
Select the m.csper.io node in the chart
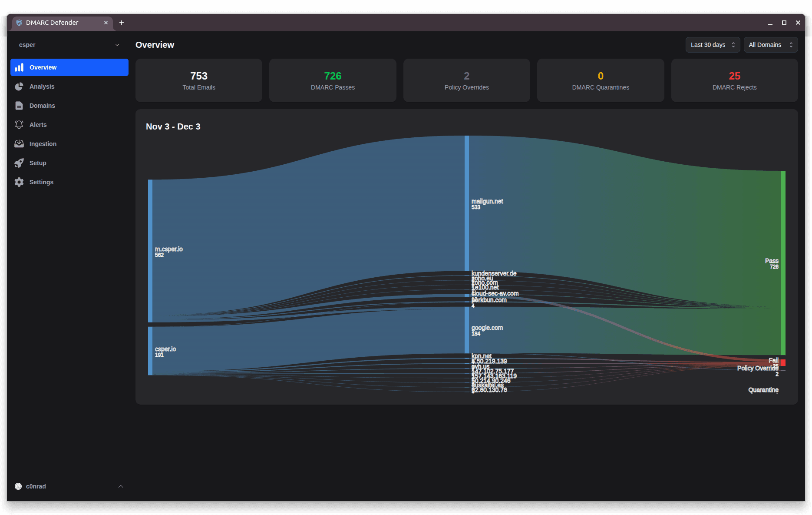click(x=150, y=250)
